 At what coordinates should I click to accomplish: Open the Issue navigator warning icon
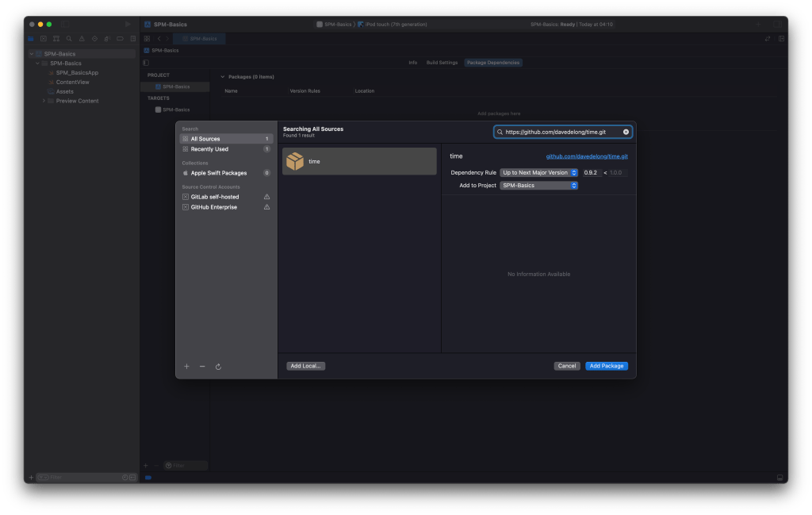82,38
